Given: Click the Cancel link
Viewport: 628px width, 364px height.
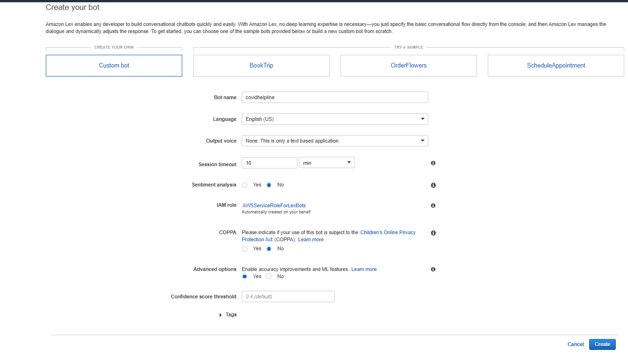Looking at the screenshot, I should [576, 344].
